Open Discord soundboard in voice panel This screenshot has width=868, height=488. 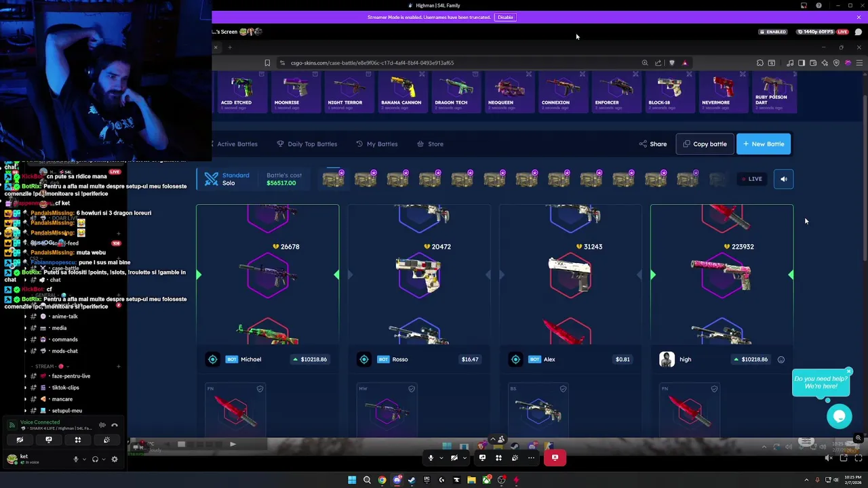pyautogui.click(x=106, y=440)
